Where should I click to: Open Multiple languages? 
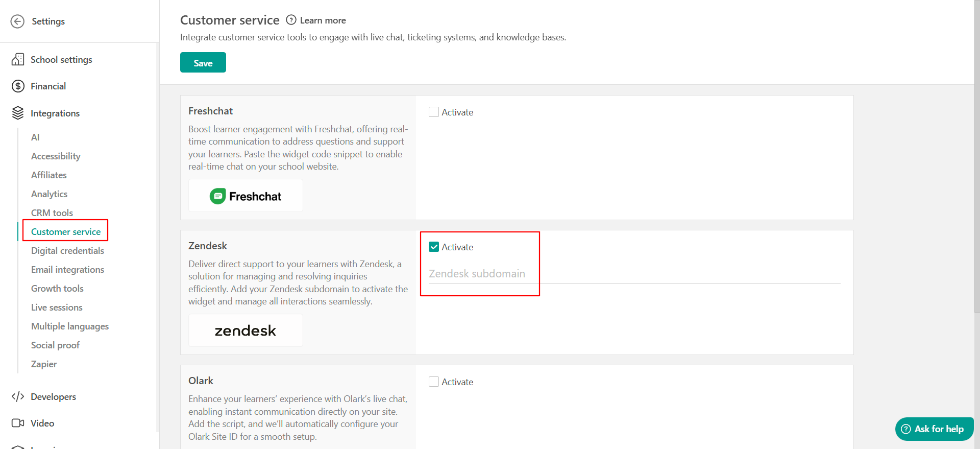[70, 326]
